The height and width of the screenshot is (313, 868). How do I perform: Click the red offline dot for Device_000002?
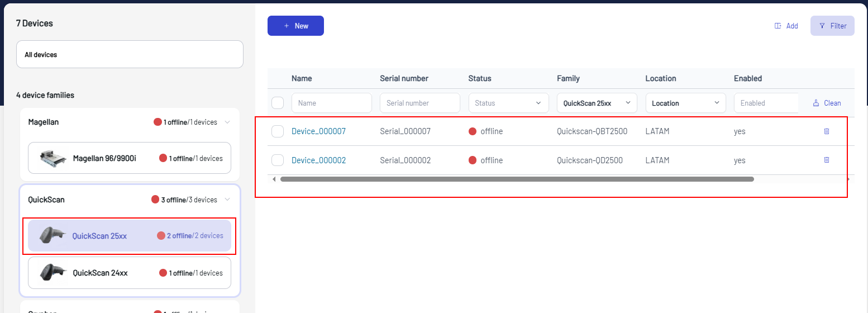click(473, 160)
